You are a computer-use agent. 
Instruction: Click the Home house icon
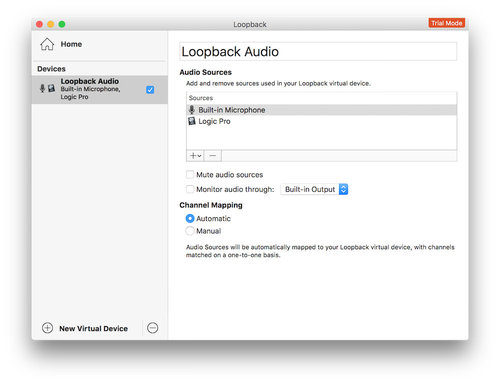coord(47,44)
